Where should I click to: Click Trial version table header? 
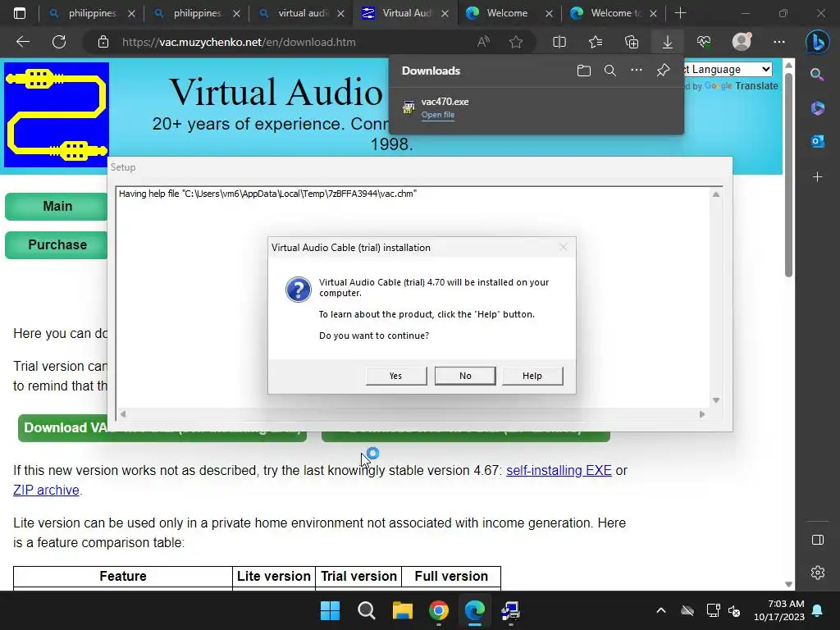pos(358,576)
